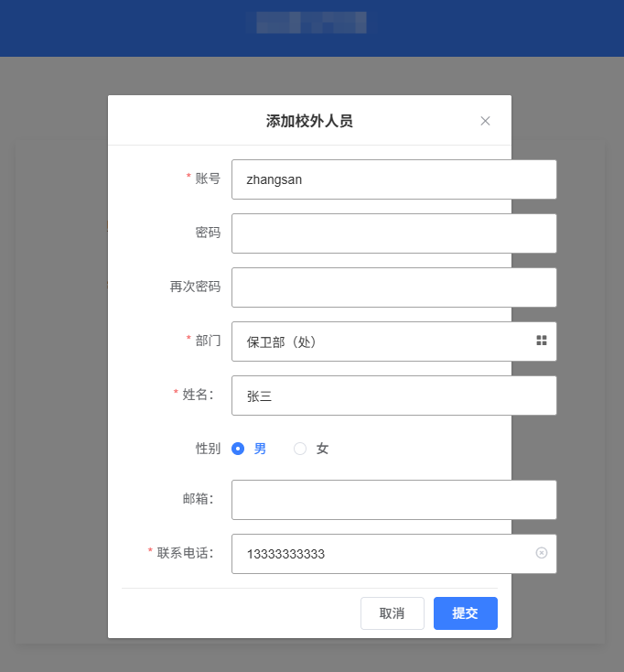The image size is (624, 672).
Task: Click the empty 邮箱 input field
Action: tap(394, 500)
